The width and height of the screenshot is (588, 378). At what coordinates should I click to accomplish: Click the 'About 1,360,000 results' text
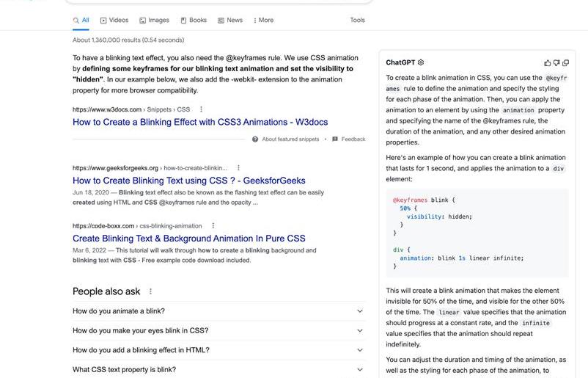tap(128, 40)
